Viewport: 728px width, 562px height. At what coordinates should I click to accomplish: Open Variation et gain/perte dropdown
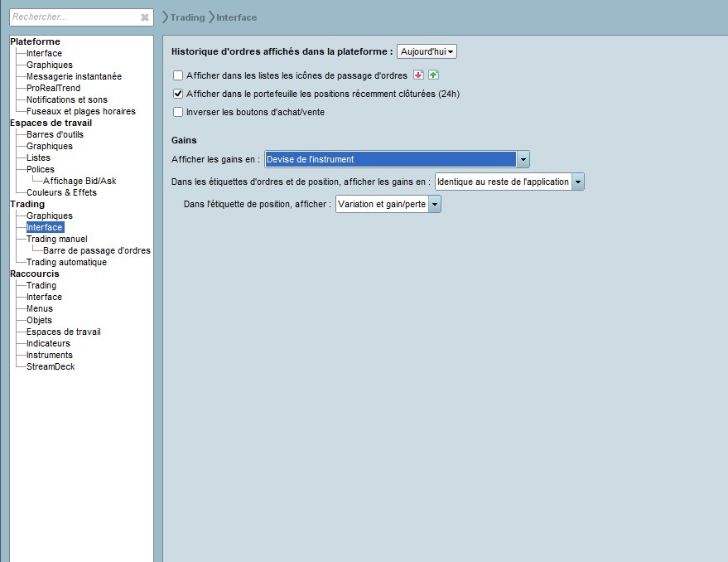click(388, 204)
